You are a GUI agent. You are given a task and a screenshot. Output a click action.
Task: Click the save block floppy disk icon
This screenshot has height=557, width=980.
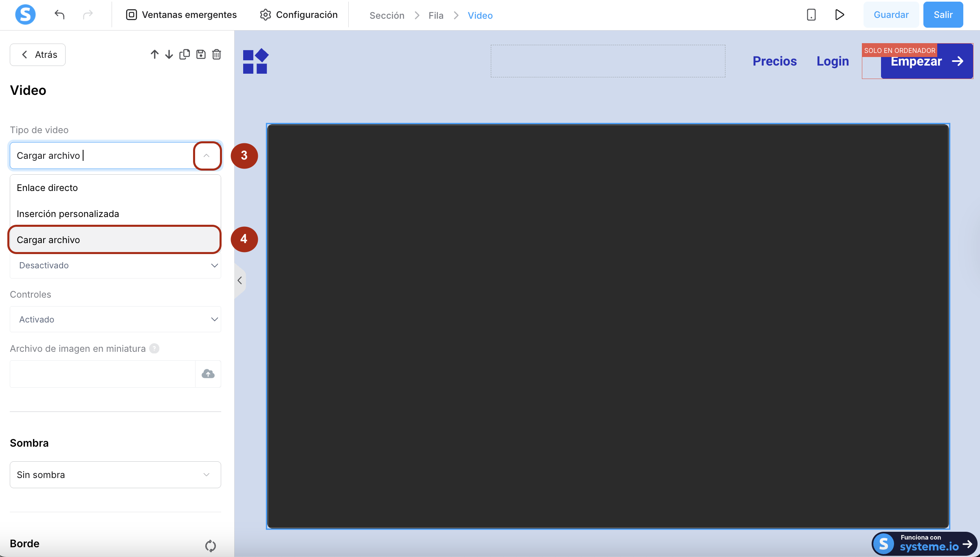tap(201, 54)
